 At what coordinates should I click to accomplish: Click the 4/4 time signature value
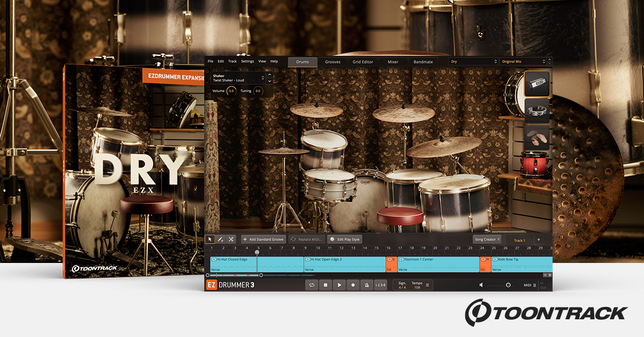tap(402, 288)
